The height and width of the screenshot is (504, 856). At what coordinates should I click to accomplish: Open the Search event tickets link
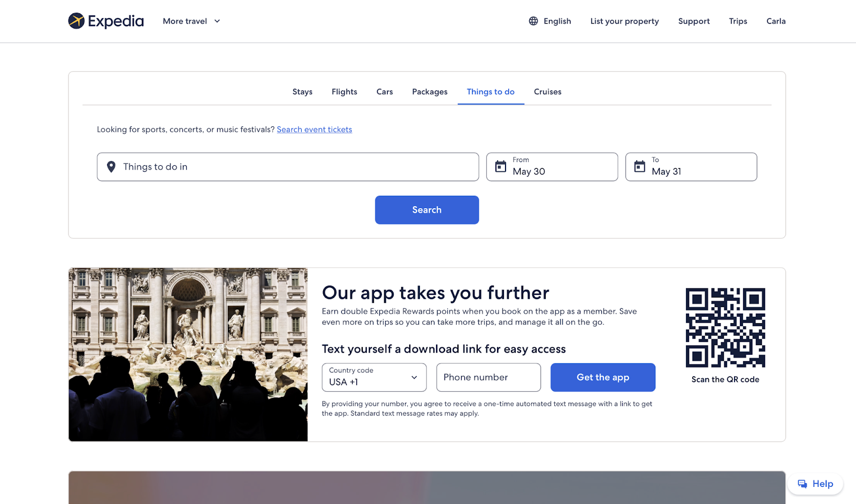(x=315, y=129)
